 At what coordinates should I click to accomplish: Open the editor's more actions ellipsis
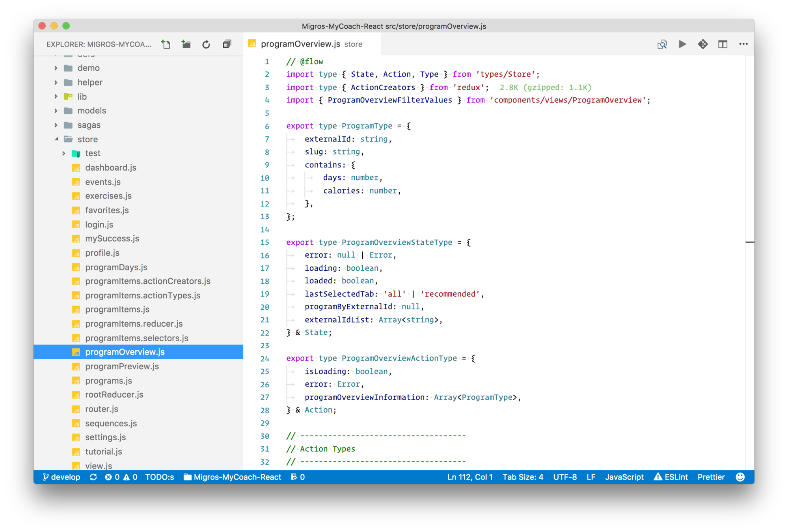(743, 44)
